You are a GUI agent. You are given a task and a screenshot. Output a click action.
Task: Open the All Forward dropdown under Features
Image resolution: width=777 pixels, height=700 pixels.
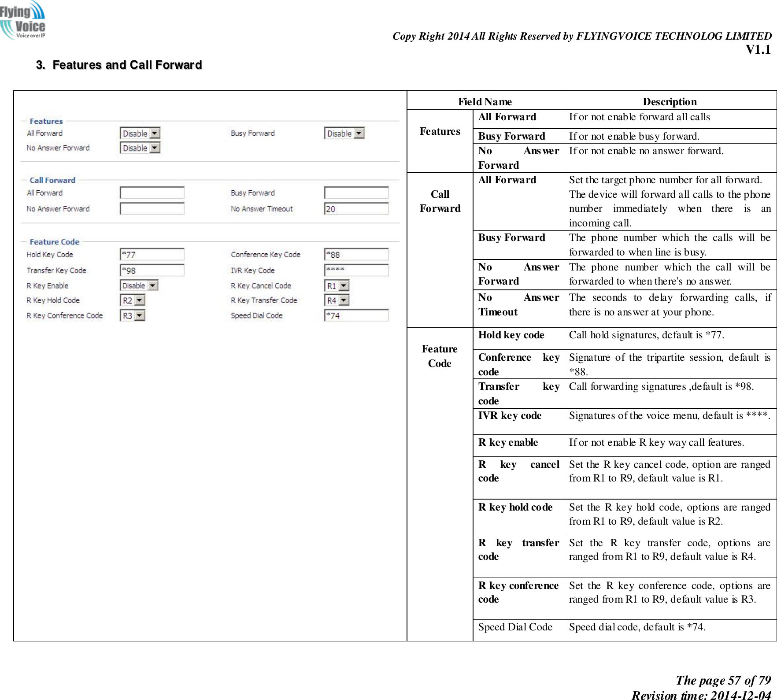click(x=140, y=133)
